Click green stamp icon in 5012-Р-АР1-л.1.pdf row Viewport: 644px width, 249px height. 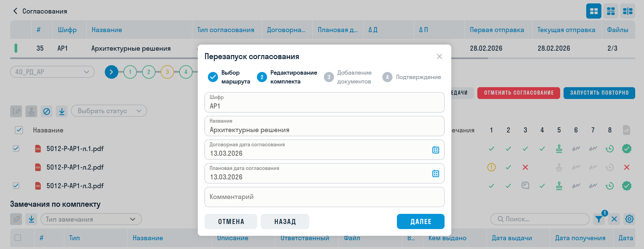pyautogui.click(x=559, y=149)
